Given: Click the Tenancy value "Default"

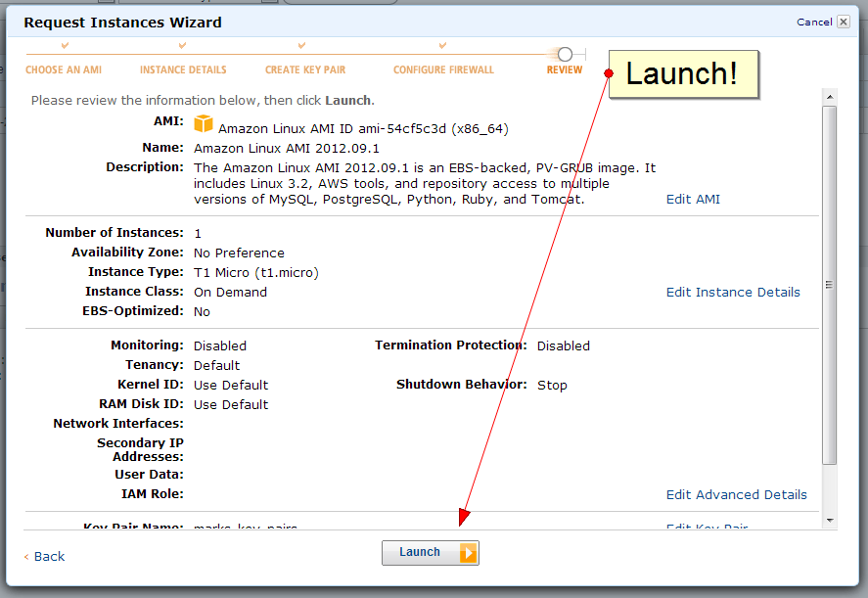Looking at the screenshot, I should click(217, 365).
